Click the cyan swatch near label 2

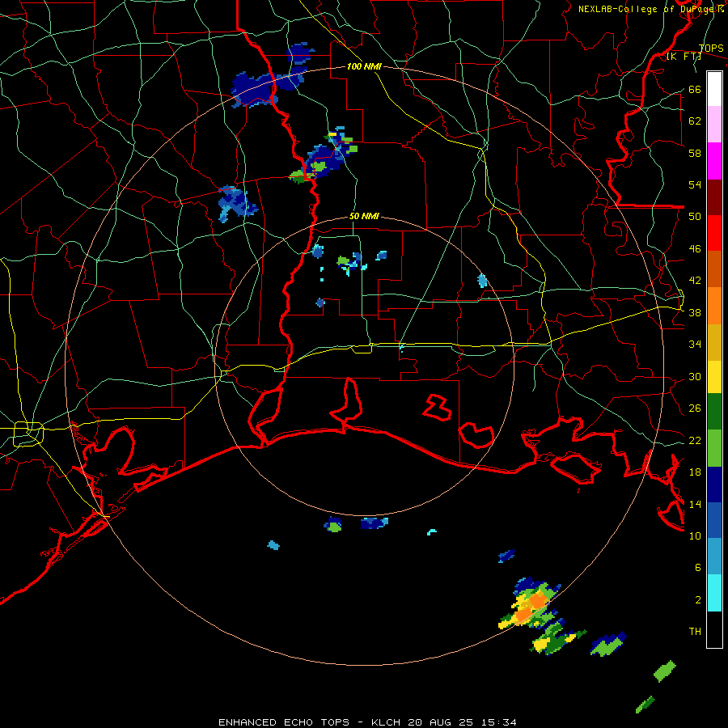tap(714, 593)
